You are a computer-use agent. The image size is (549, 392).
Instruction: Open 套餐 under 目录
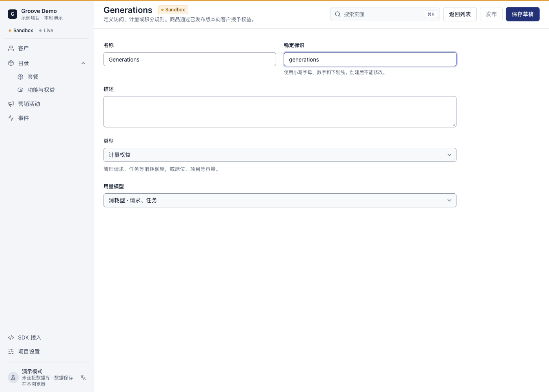point(52,77)
